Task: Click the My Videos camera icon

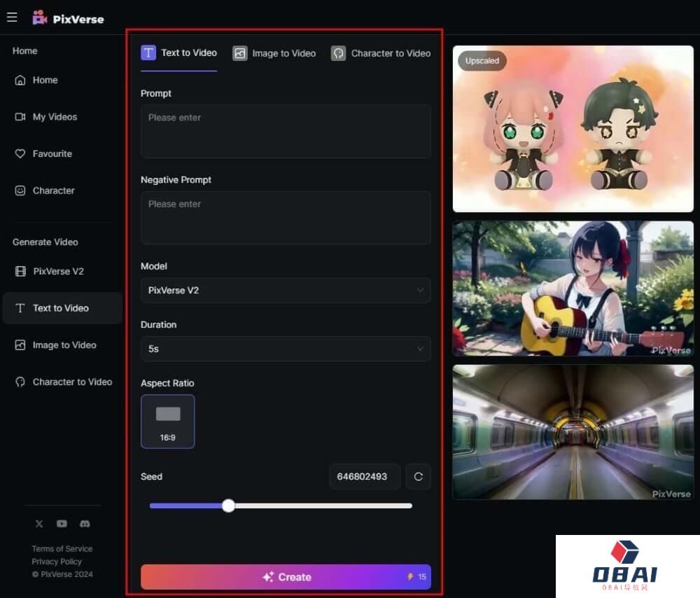Action: (20, 117)
